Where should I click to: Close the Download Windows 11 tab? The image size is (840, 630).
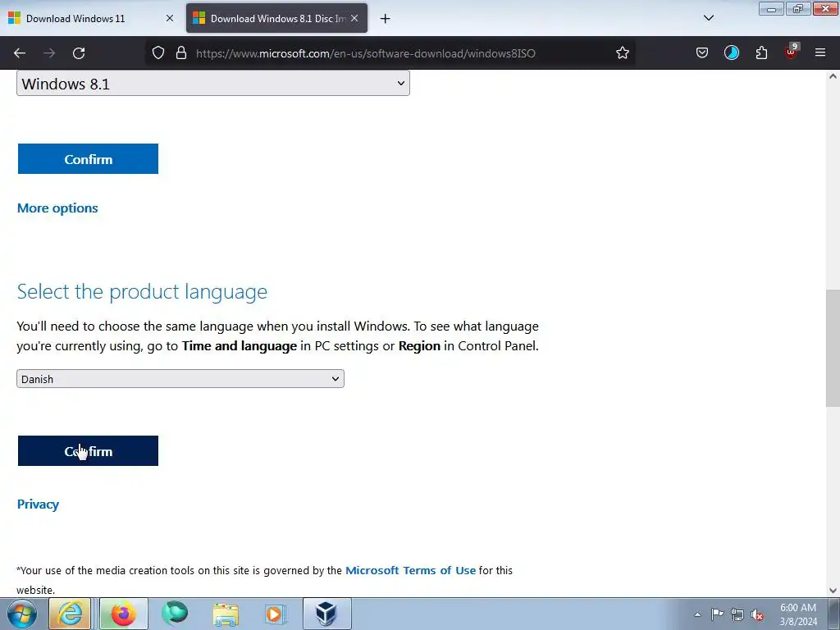(x=170, y=18)
